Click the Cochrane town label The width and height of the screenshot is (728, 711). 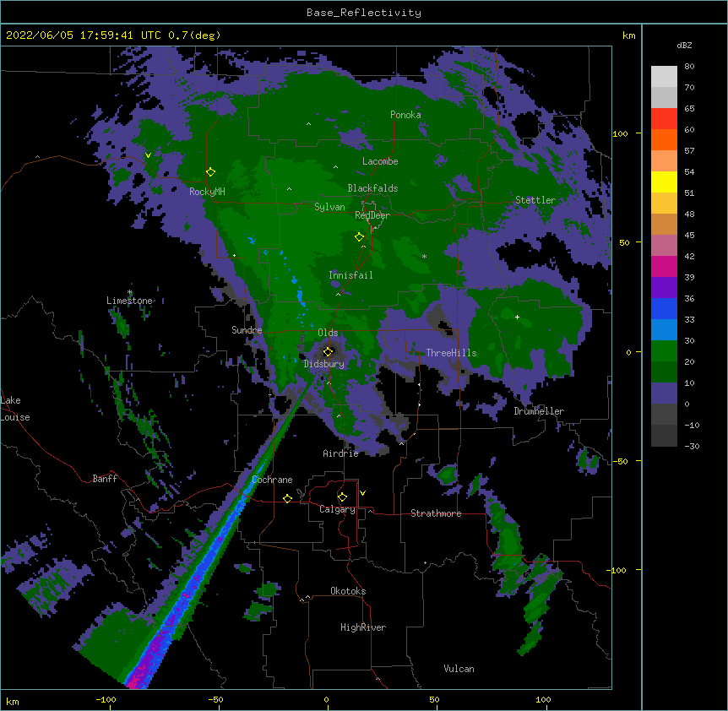(x=272, y=480)
